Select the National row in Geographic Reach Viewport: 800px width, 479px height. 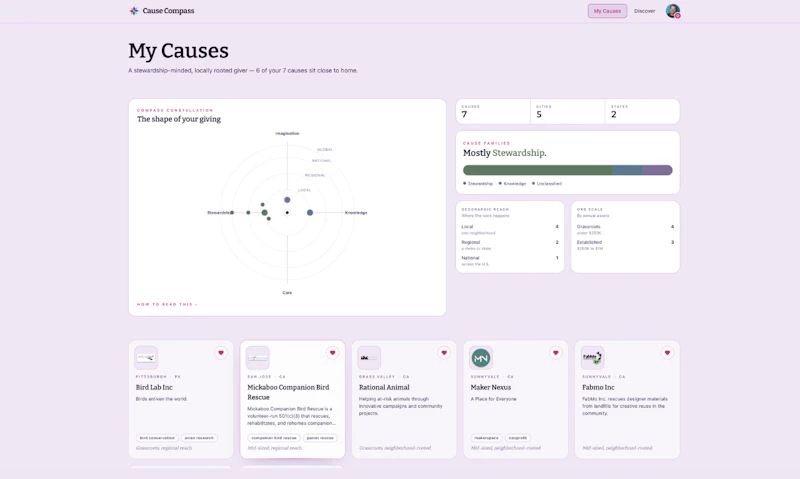pyautogui.click(x=510, y=261)
